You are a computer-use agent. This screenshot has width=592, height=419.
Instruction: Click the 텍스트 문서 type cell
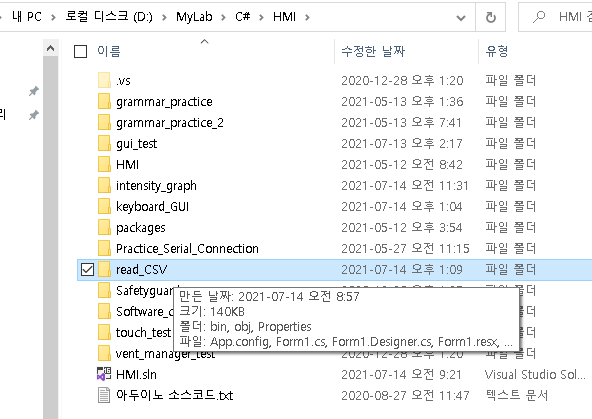pyautogui.click(x=516, y=395)
